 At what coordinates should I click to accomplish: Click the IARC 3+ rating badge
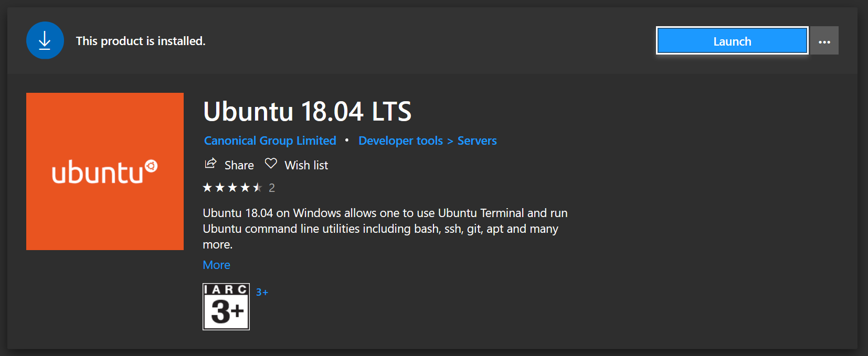tap(226, 307)
